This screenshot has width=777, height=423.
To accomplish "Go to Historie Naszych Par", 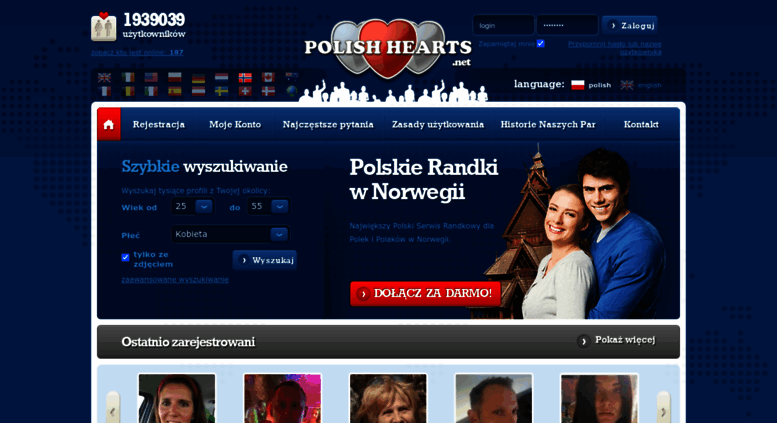I will pos(548,124).
